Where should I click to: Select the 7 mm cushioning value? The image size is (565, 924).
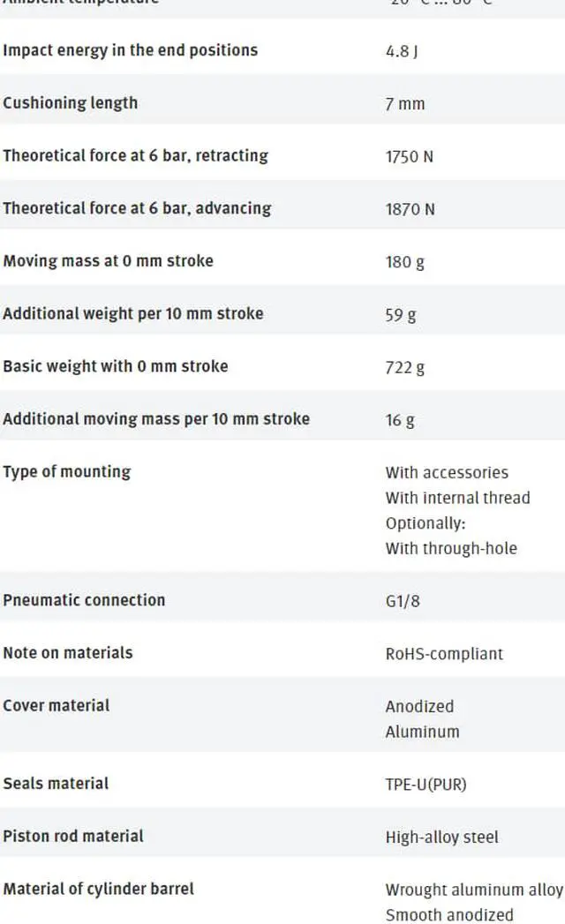[405, 104]
